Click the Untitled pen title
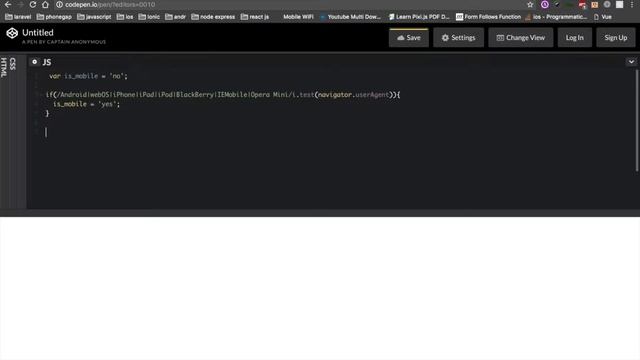This screenshot has width=640, height=360. [38, 32]
